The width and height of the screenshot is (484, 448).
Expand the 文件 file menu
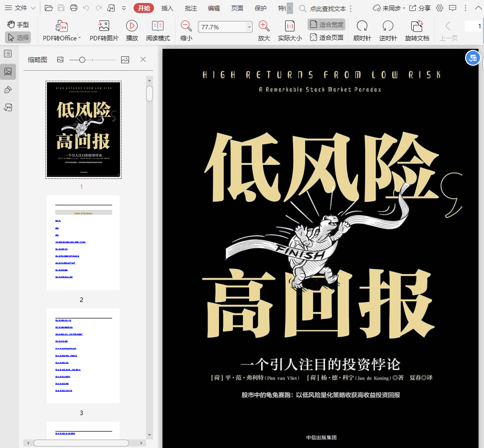click(20, 8)
